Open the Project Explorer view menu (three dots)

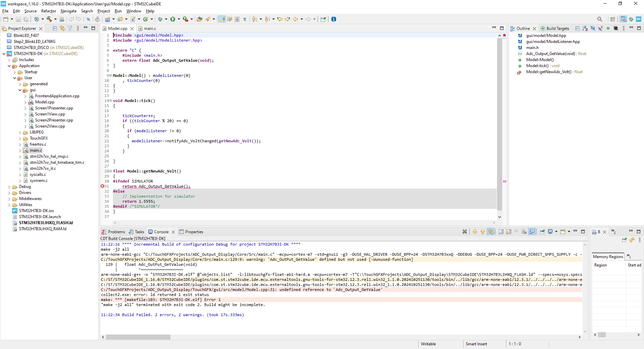78,29
